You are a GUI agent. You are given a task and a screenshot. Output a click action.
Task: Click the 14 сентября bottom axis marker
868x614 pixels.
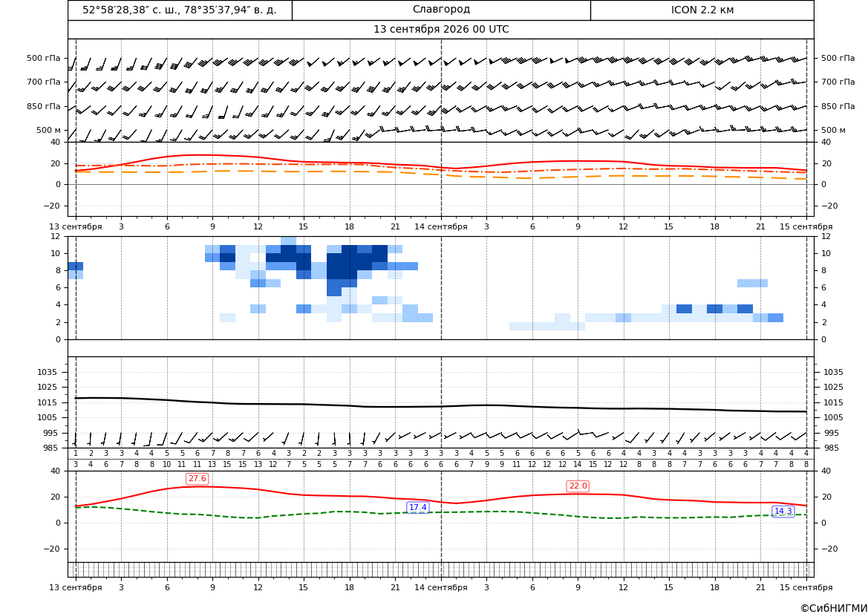pyautogui.click(x=440, y=587)
